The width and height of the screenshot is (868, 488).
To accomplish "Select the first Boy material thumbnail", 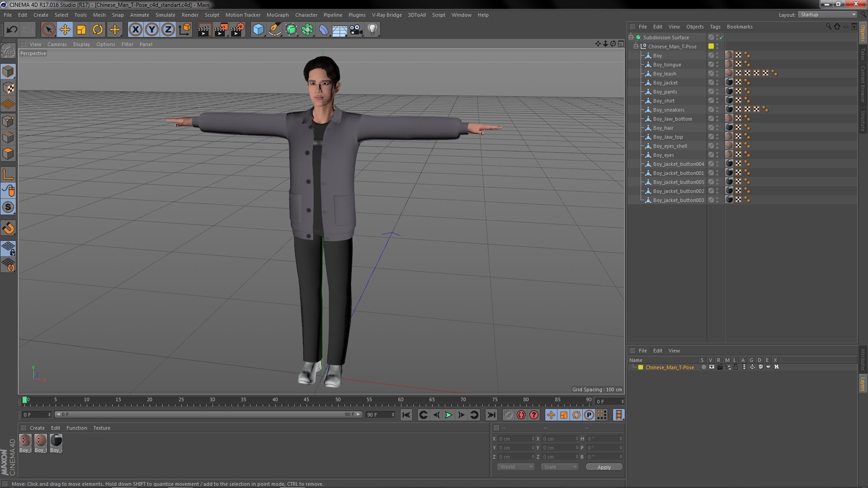I will coord(25,443).
